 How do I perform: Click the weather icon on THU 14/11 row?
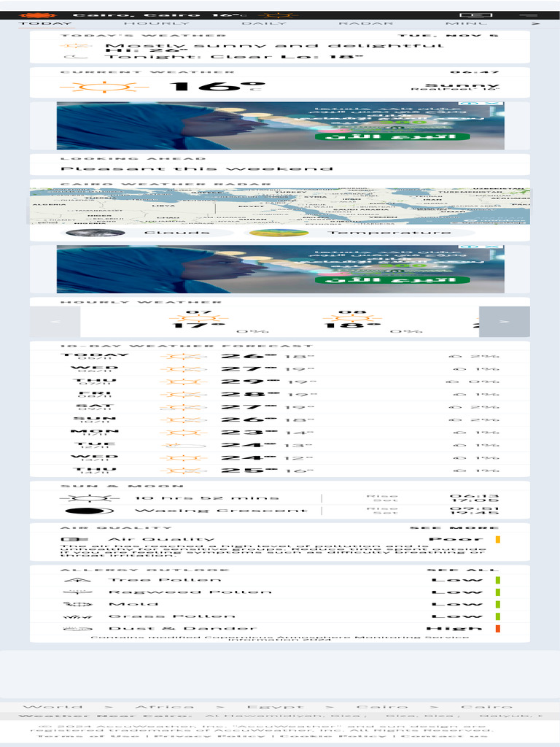pos(184,471)
